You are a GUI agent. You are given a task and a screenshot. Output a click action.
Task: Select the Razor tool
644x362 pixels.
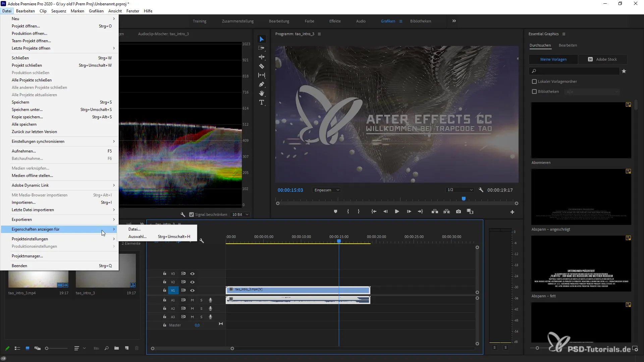(262, 66)
